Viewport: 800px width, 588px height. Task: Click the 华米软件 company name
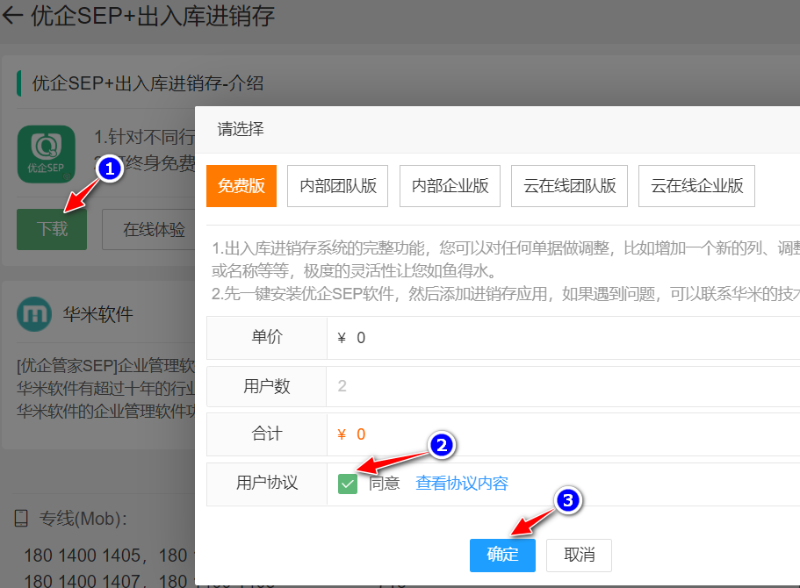click(98, 314)
